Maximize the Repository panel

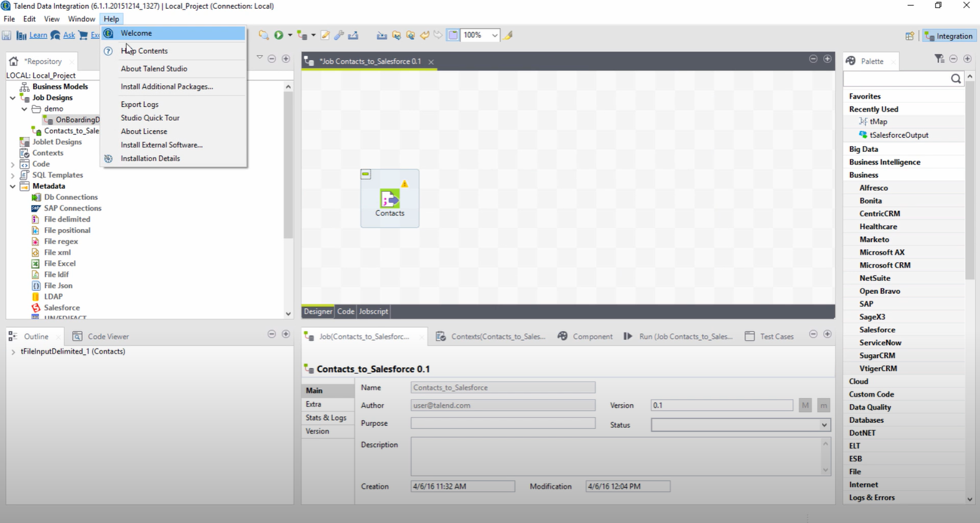click(x=286, y=59)
